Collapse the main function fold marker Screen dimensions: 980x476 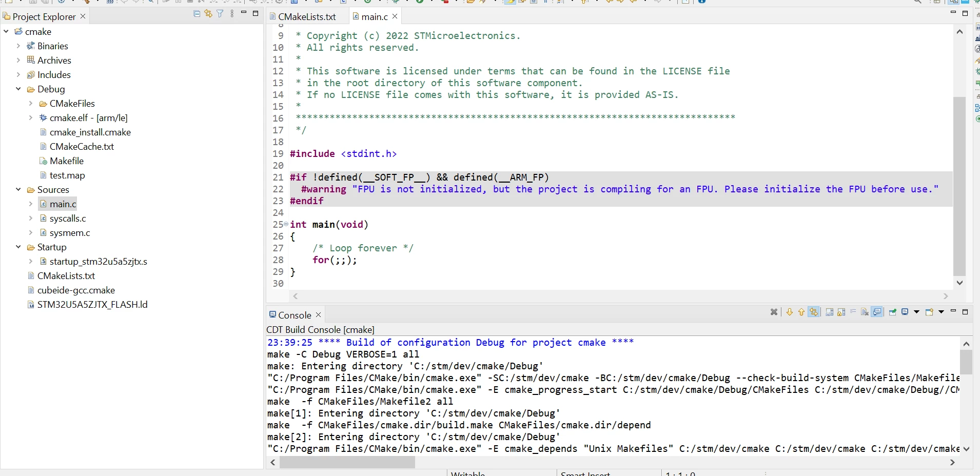(x=286, y=224)
